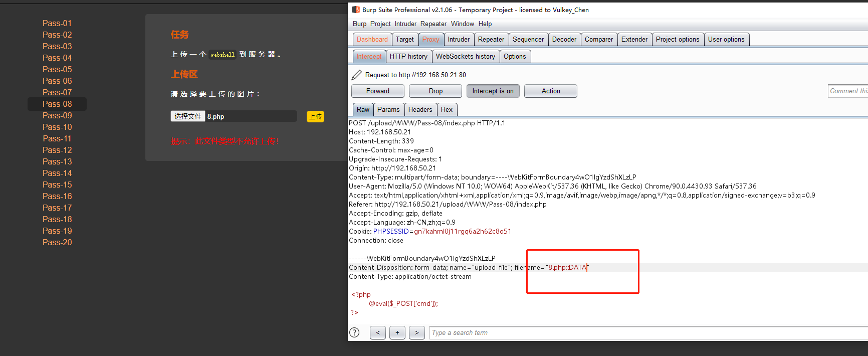868x356 pixels.
Task: Switch to the Intruder tool tab
Action: pos(459,39)
